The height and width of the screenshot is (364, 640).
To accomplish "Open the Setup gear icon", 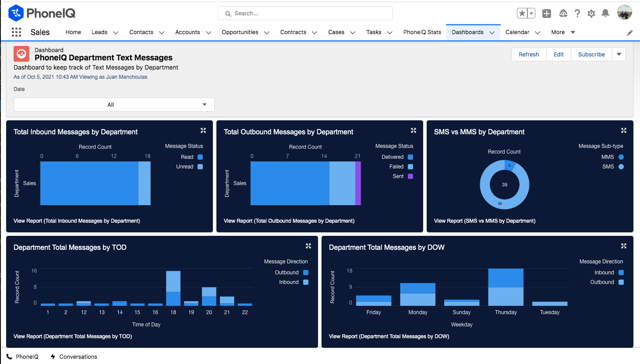I will 591,14.
